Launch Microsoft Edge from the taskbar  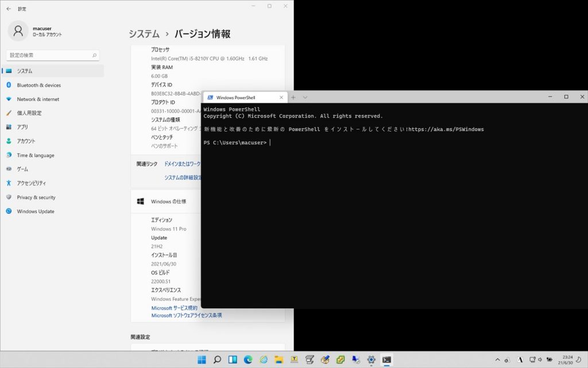click(248, 360)
